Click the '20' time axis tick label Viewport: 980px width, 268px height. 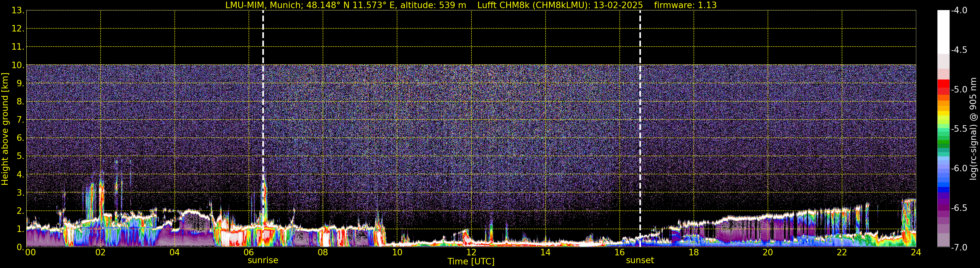(x=768, y=252)
